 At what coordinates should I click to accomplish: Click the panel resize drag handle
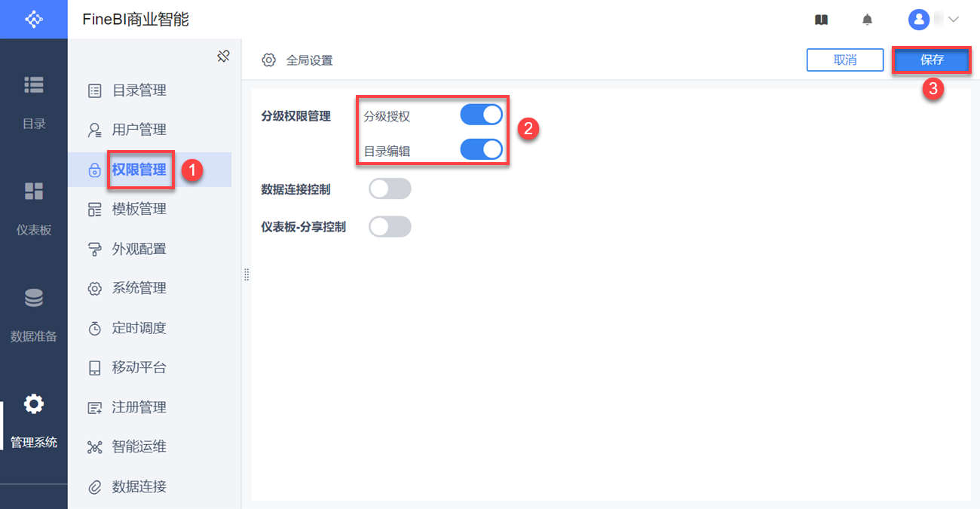pos(247,275)
